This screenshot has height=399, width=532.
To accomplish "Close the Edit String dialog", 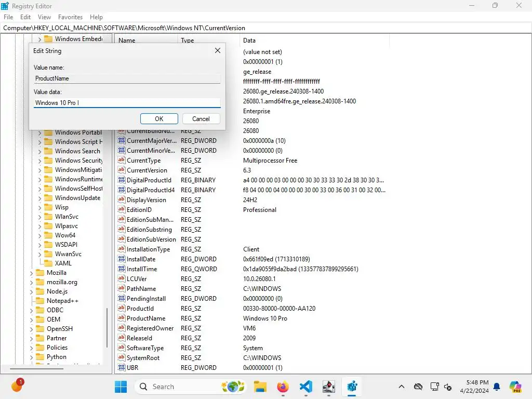I will click(x=218, y=50).
